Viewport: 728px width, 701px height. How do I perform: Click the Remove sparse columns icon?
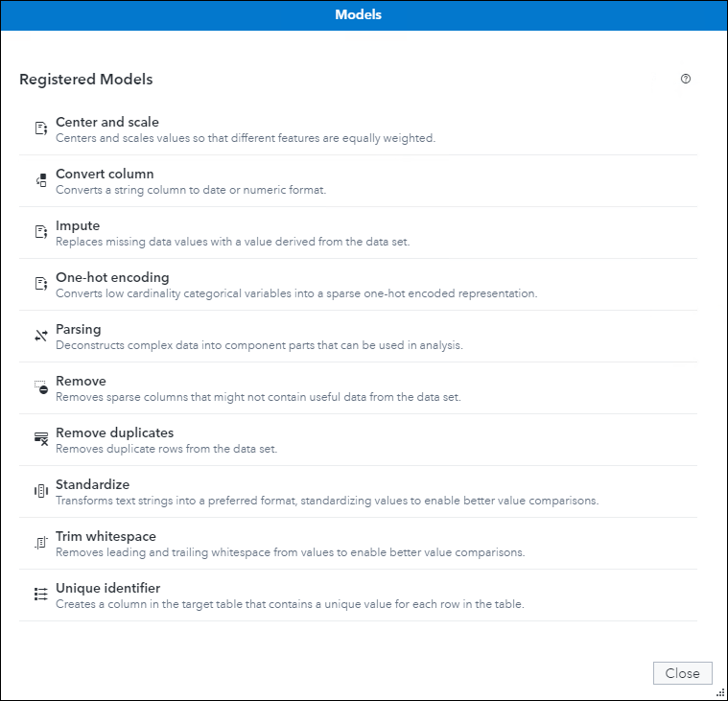(x=41, y=387)
